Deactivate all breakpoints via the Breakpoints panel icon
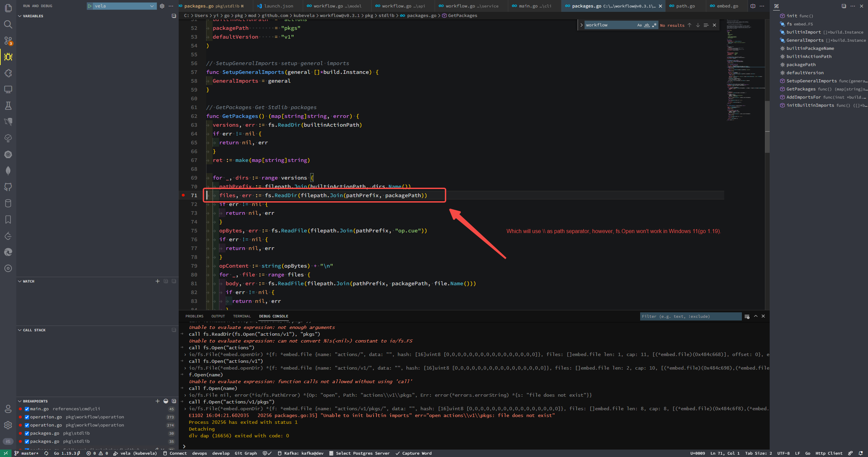This screenshot has width=868, height=457. pyautogui.click(x=166, y=401)
